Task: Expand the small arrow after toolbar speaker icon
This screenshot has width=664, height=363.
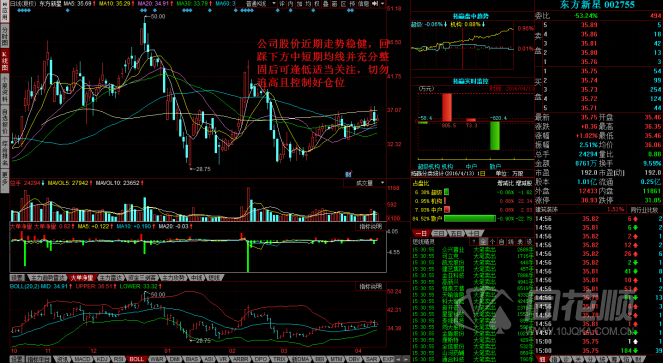Action: (382, 3)
